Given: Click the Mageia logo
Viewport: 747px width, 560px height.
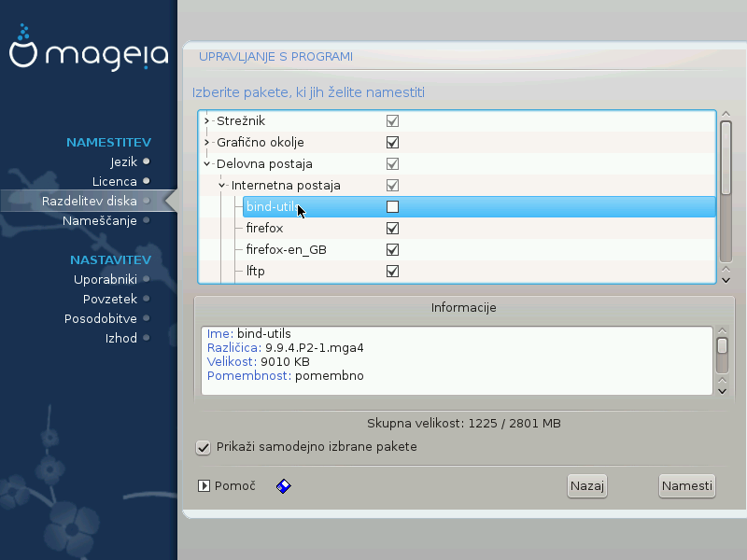Looking at the screenshot, I should pos(89,48).
